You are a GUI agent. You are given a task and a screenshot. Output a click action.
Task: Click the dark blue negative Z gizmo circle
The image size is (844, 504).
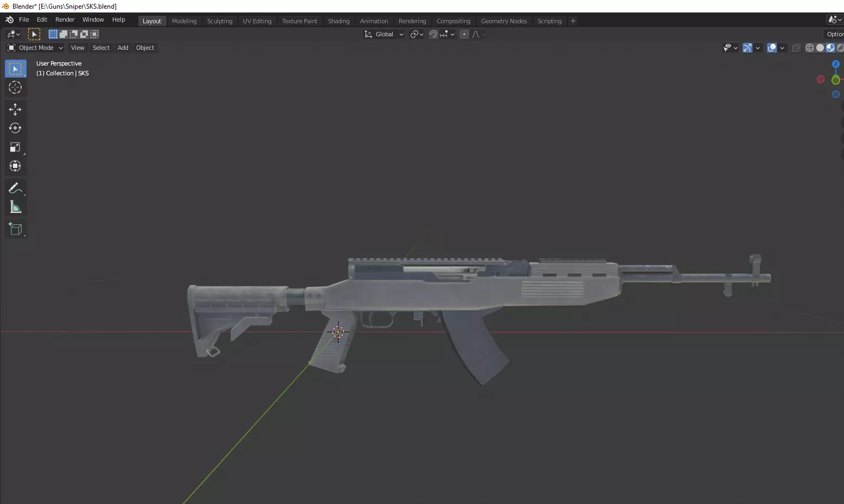click(836, 94)
